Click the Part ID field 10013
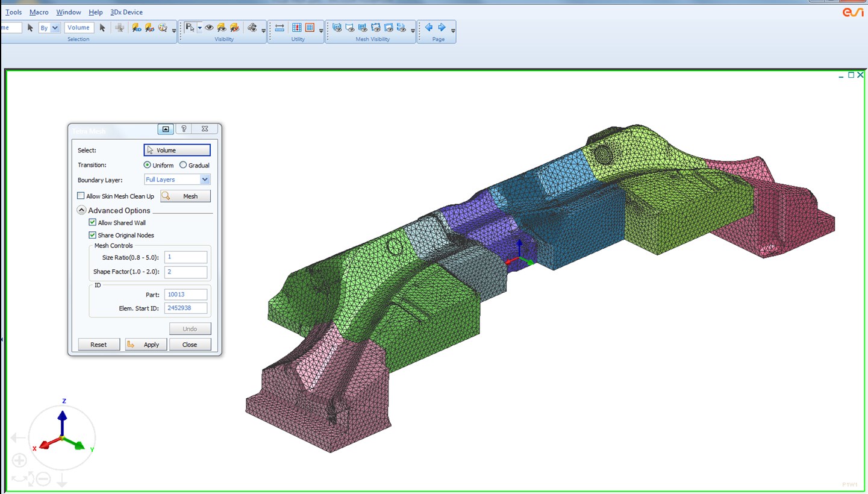 pyautogui.click(x=186, y=295)
